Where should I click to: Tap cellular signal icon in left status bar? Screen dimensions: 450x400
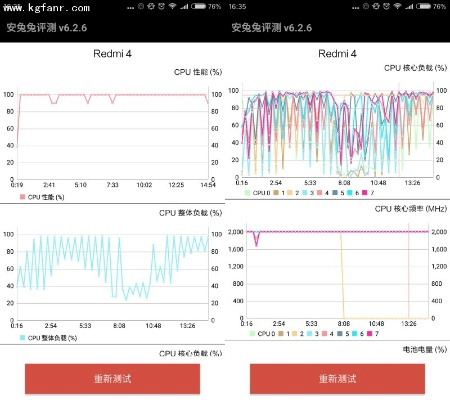tap(184, 6)
